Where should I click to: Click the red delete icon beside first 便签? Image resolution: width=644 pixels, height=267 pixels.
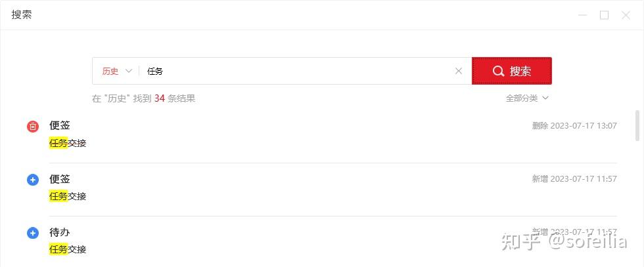point(33,126)
